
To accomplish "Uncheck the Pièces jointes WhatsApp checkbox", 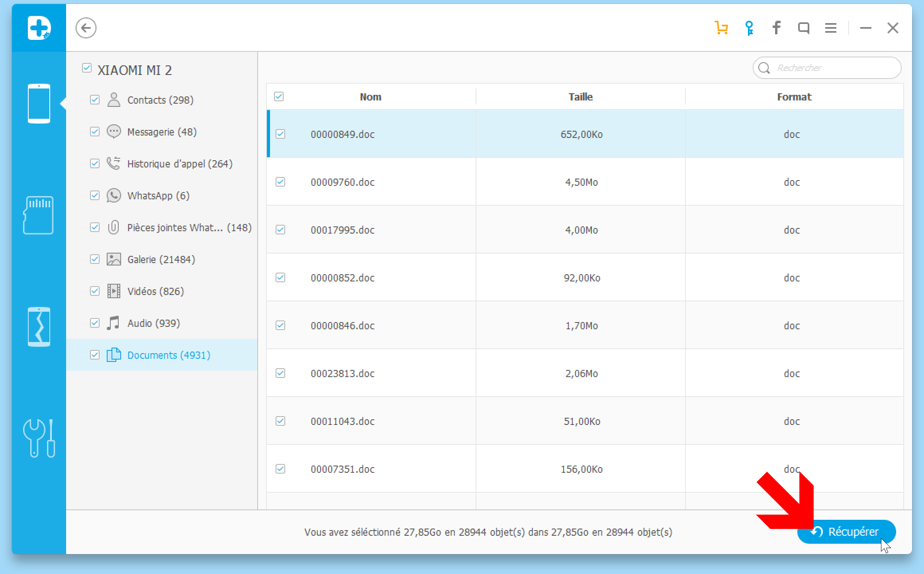I will pyautogui.click(x=95, y=227).
